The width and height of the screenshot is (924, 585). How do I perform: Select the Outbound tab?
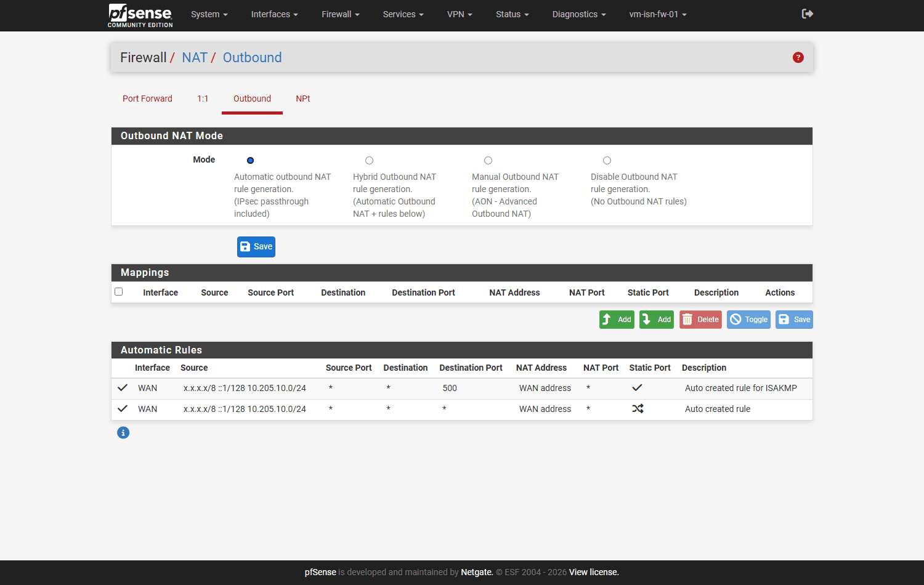pos(252,99)
